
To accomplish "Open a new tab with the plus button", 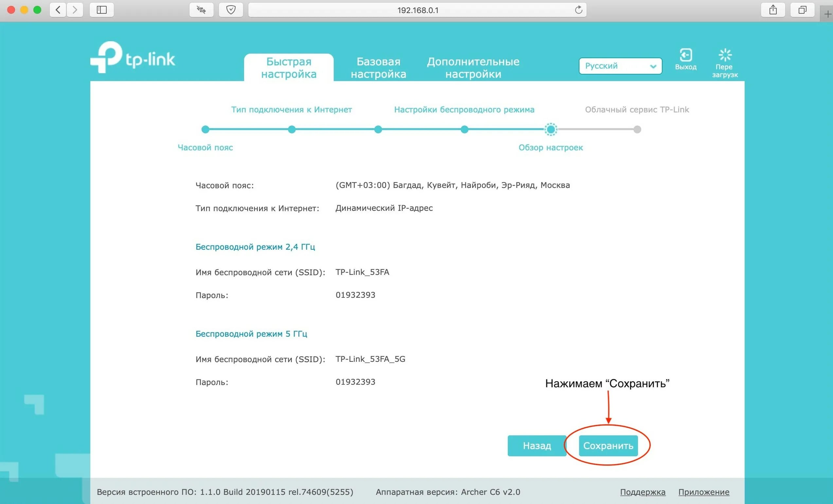I will [827, 14].
